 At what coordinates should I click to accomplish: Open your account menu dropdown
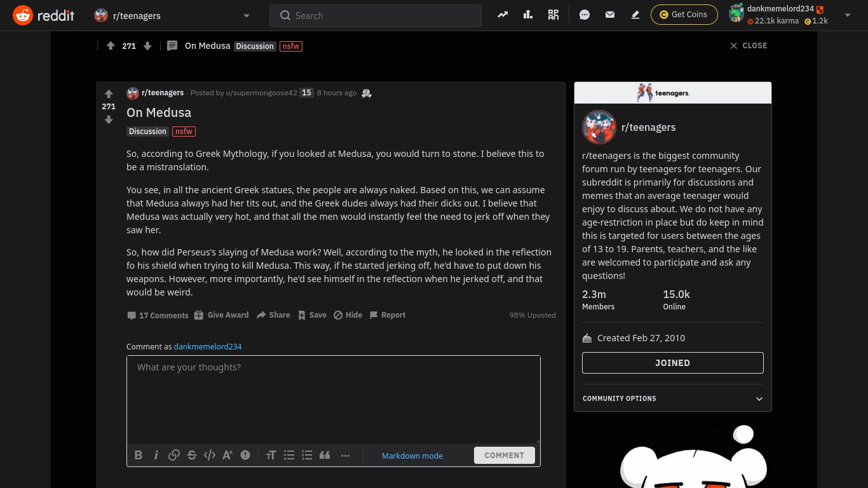pos(848,15)
